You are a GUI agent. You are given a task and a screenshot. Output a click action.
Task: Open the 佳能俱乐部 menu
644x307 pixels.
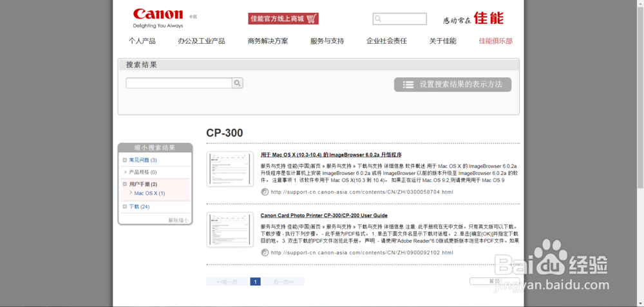pos(496,41)
